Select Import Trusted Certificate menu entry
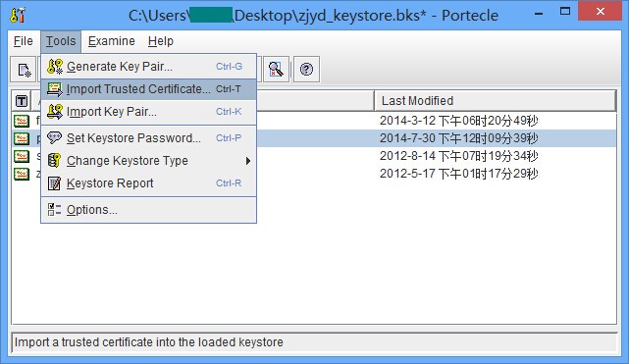 pyautogui.click(x=148, y=89)
